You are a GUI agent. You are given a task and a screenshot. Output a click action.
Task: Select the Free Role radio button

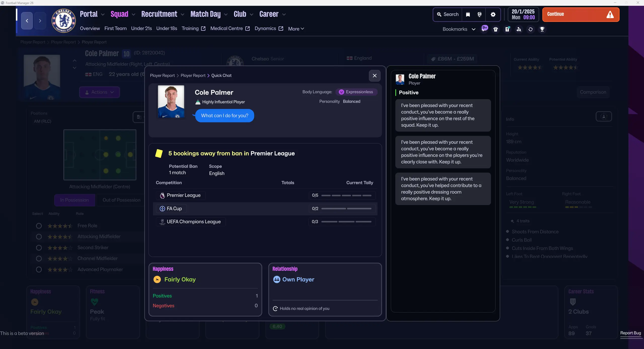39,226
